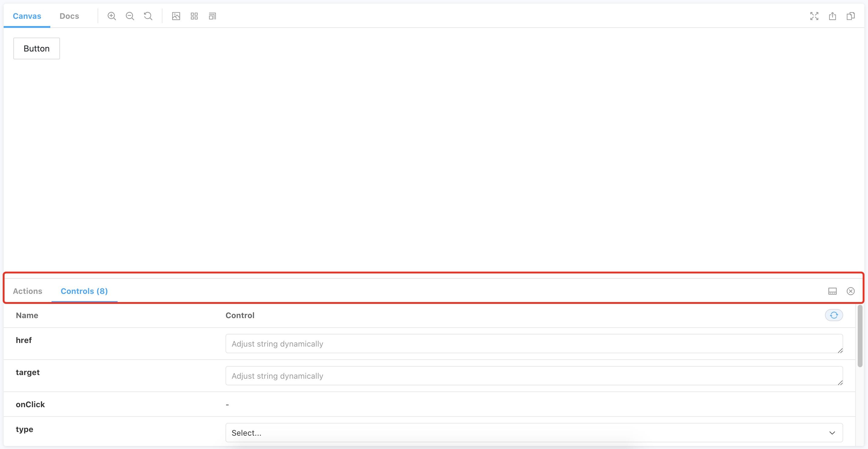The image size is (868, 449).
Task: Click the Button component on canvas
Action: [36, 48]
